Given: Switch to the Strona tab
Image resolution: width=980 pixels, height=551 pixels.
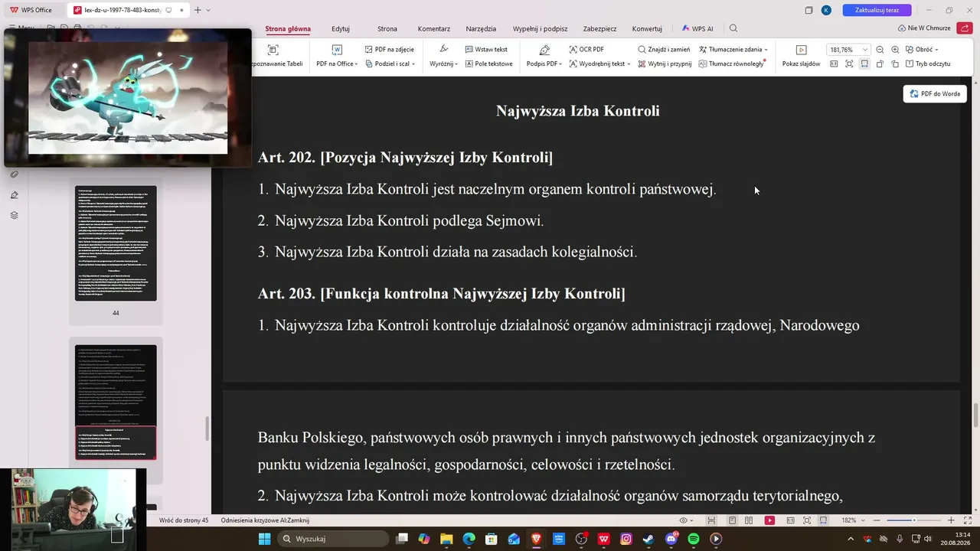Looking at the screenshot, I should pyautogui.click(x=387, y=28).
